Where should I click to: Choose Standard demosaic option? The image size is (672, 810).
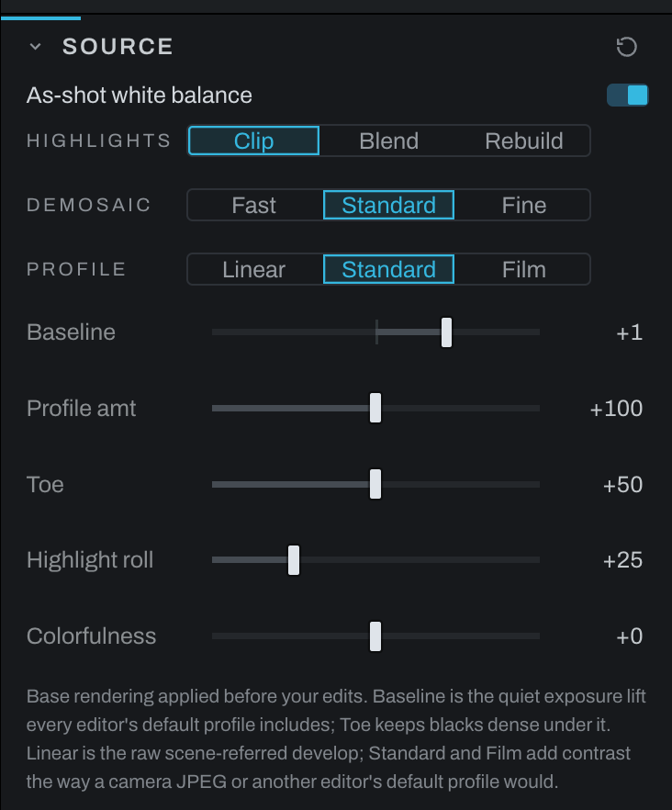click(388, 205)
